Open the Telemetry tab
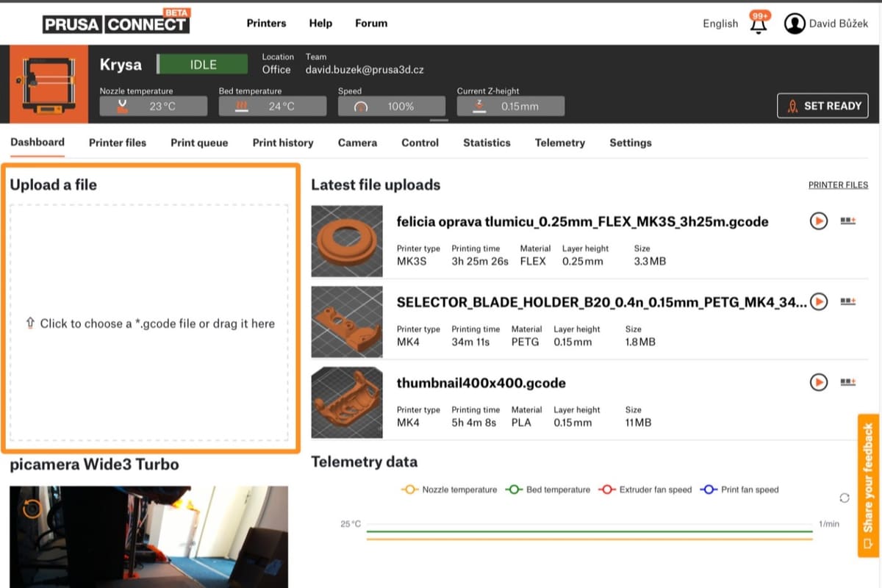 tap(560, 143)
